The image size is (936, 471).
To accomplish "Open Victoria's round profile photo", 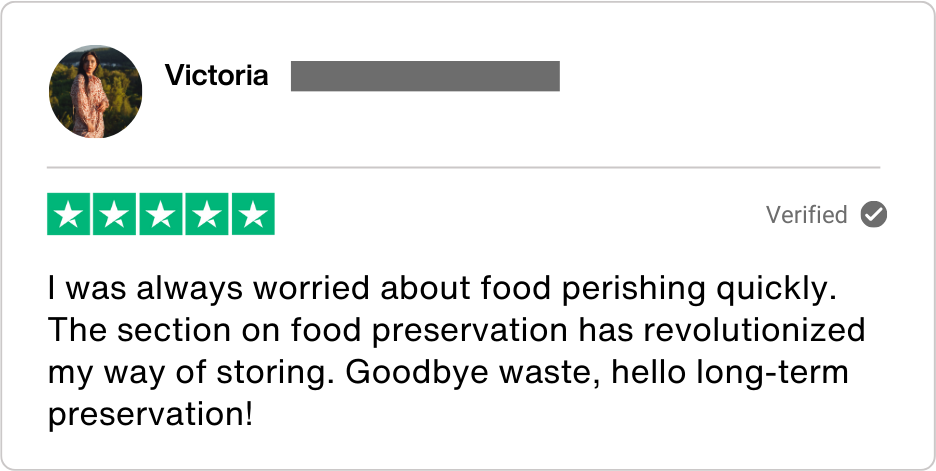I will click(95, 92).
